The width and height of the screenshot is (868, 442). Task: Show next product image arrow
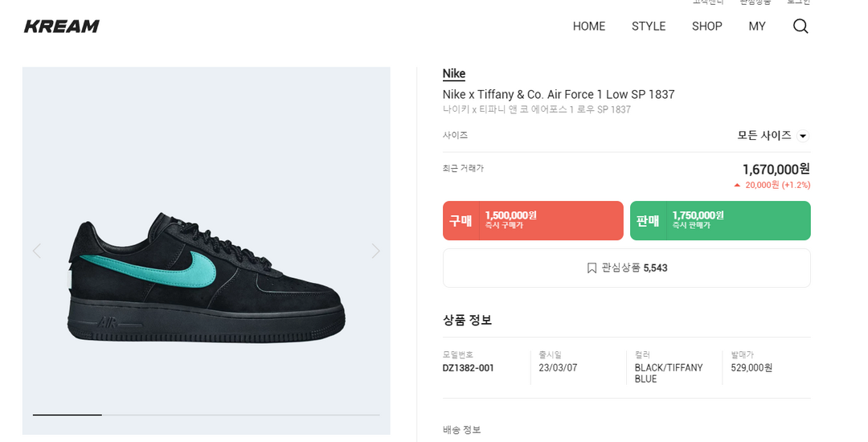(375, 251)
